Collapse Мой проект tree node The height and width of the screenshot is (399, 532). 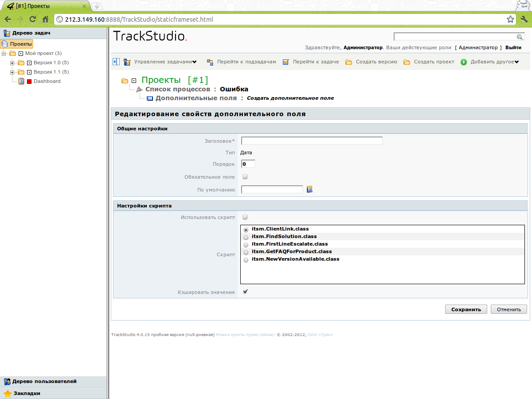pos(4,53)
